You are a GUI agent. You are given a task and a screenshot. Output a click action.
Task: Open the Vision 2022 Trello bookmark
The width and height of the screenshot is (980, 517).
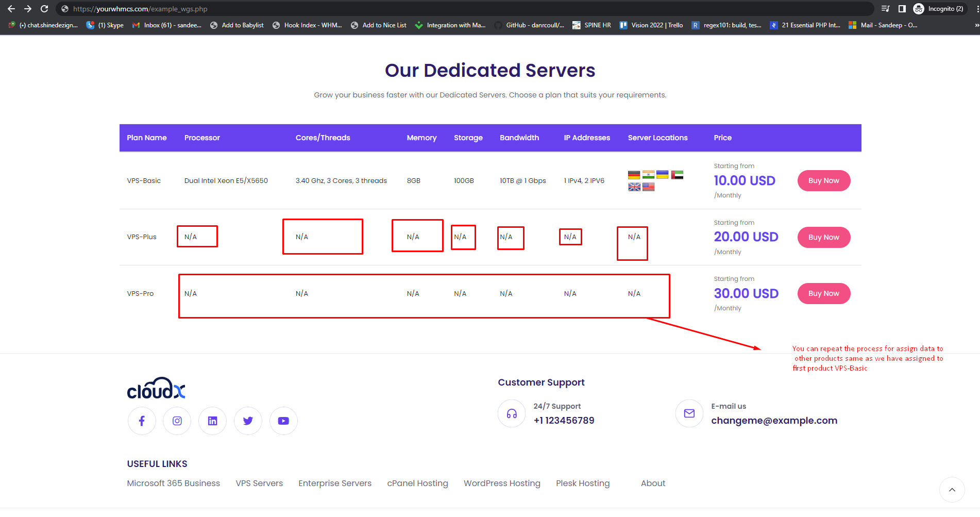[651, 25]
